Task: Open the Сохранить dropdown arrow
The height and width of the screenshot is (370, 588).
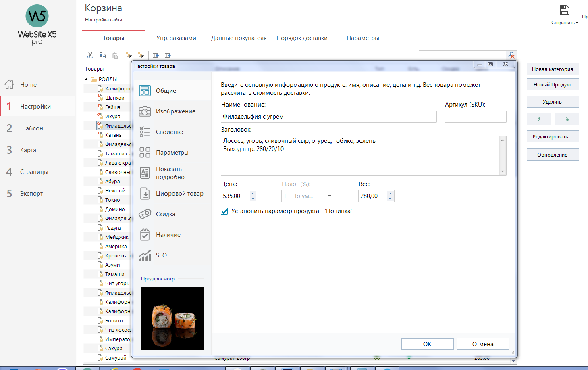Action: pos(577,23)
